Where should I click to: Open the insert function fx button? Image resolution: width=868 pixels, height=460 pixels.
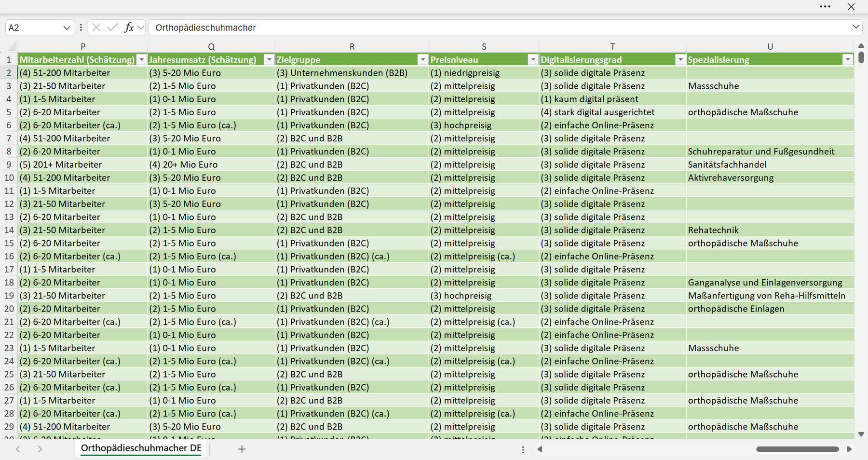[x=129, y=27]
